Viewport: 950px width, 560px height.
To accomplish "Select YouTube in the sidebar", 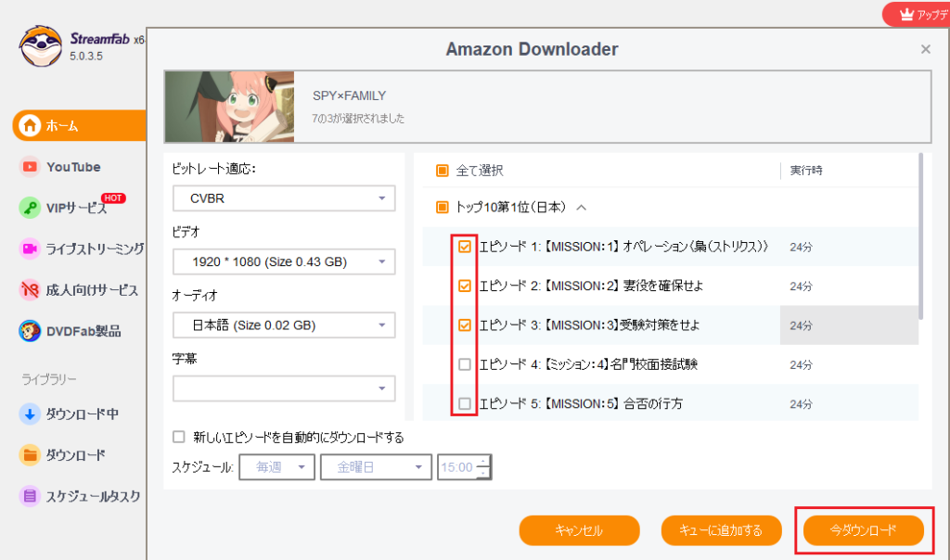I will coord(73,167).
